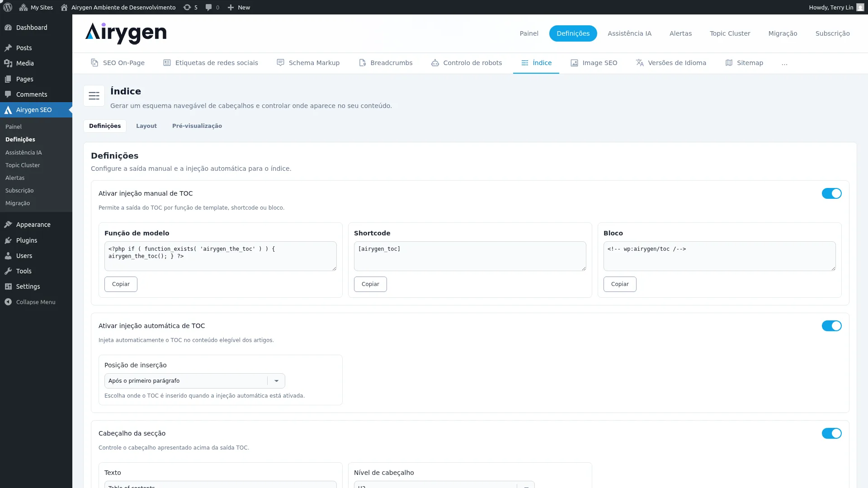Screen dimensions: 868x488
Task: Expand more tabs ellipsis
Action: pos(784,63)
